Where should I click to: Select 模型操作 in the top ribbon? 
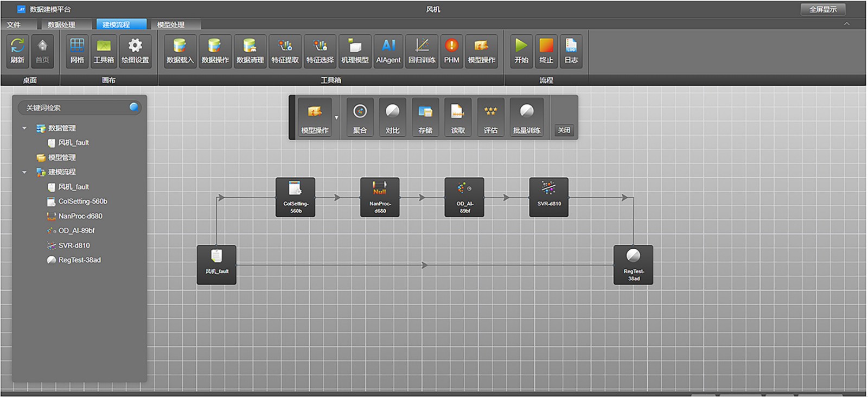481,51
